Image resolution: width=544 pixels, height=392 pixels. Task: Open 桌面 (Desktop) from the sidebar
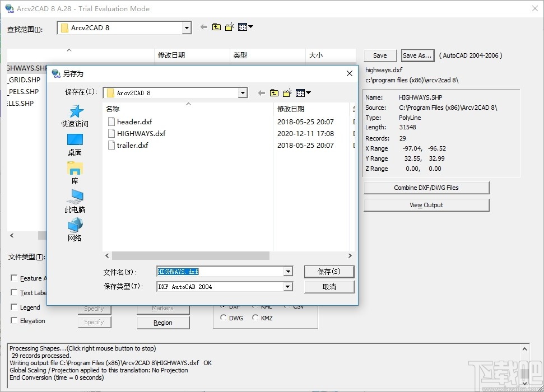pyautogui.click(x=75, y=144)
